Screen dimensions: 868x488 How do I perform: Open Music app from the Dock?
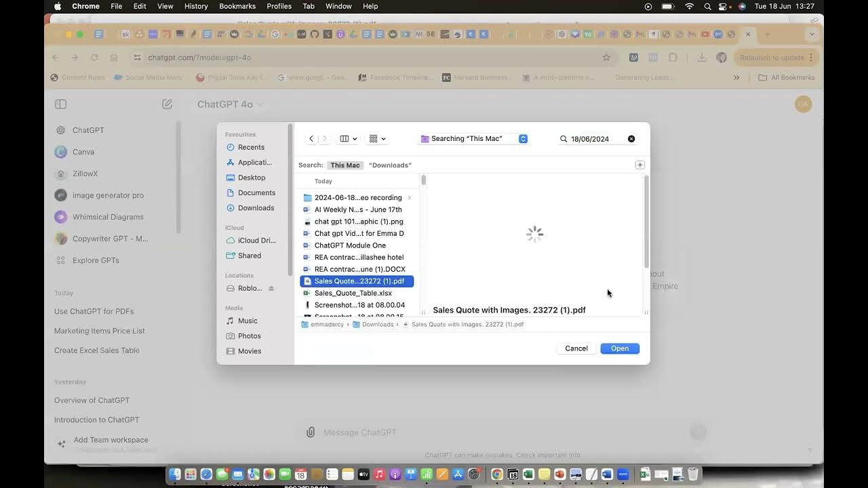coord(380,474)
